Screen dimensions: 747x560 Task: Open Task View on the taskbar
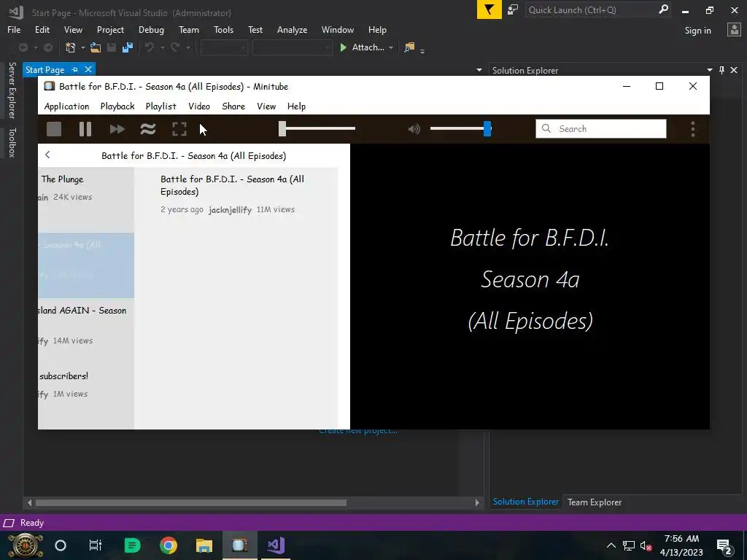[x=96, y=545]
